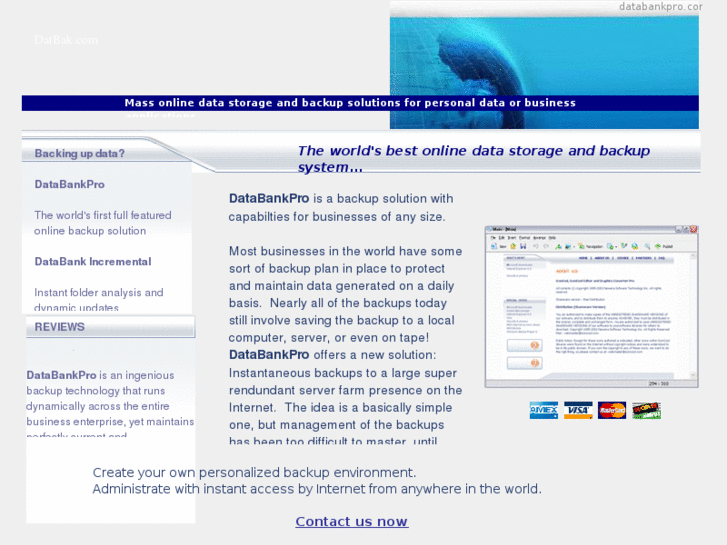The width and height of the screenshot is (727, 545).
Task: Click the payment icon right of MasterCard
Action: 646,410
